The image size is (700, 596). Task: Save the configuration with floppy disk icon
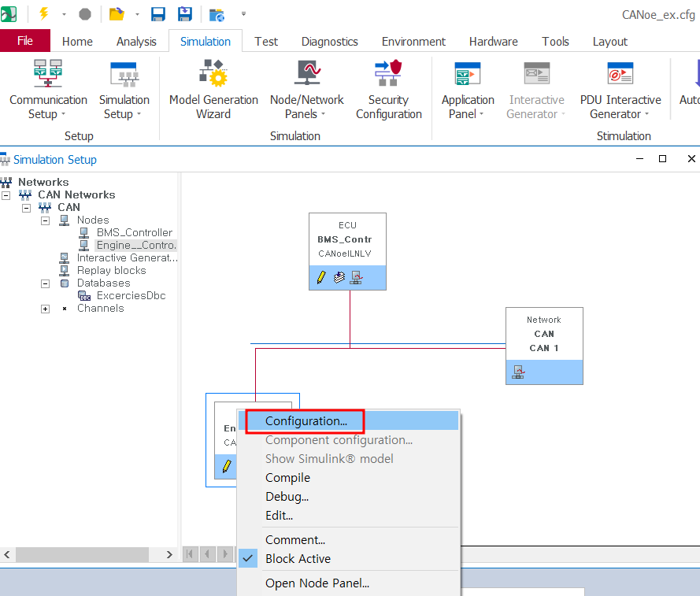point(158,14)
